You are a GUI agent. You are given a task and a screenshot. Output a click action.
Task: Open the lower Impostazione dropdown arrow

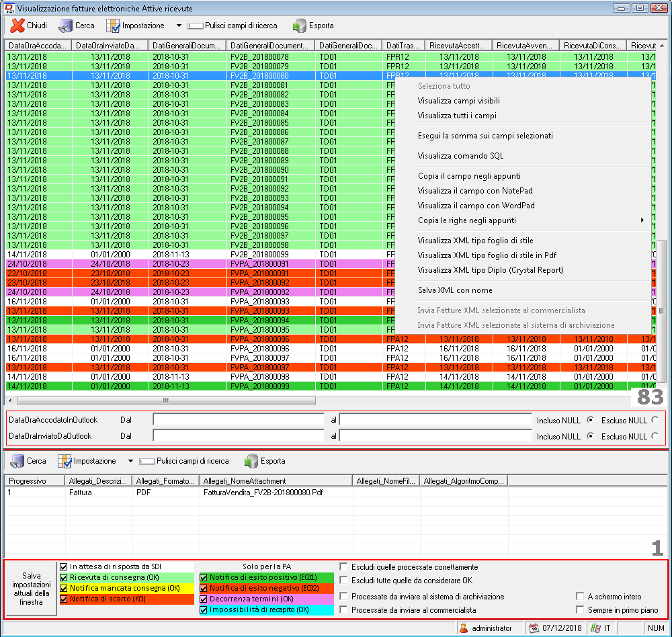coord(130,461)
